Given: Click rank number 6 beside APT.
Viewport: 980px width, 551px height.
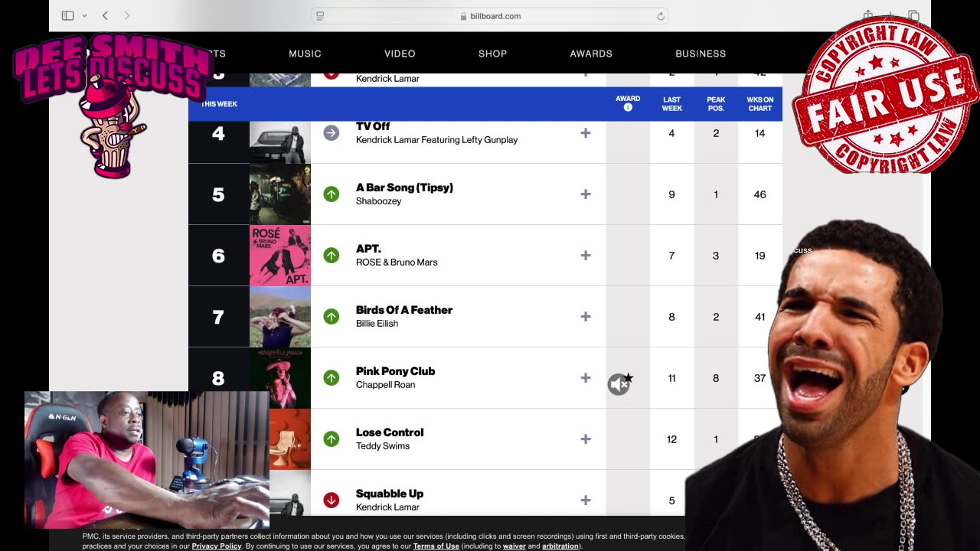Looking at the screenshot, I should 218,256.
